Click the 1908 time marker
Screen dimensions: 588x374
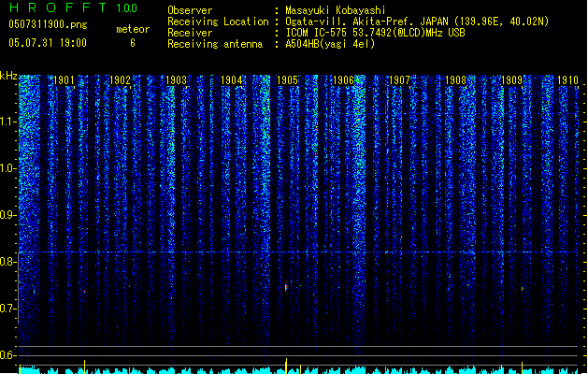455,80
